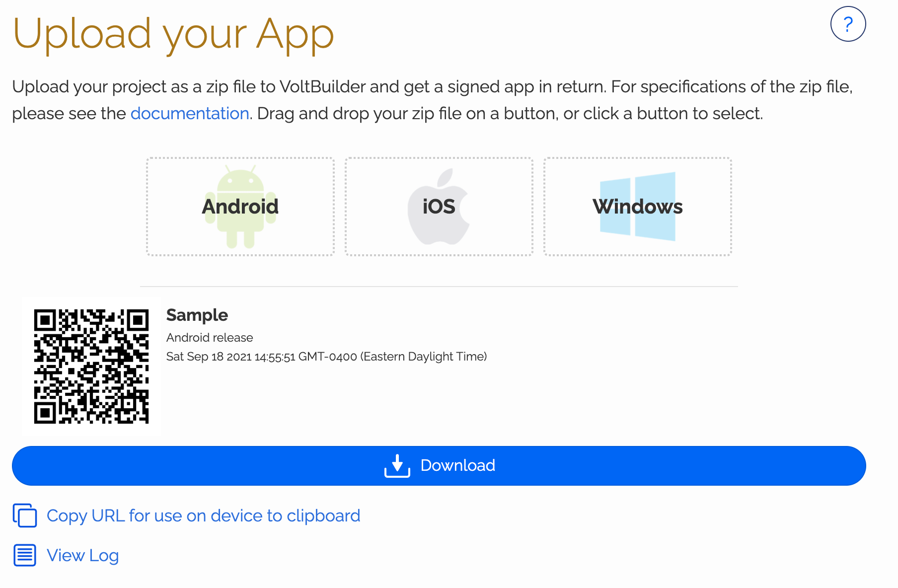Open the View Log link

pos(82,555)
